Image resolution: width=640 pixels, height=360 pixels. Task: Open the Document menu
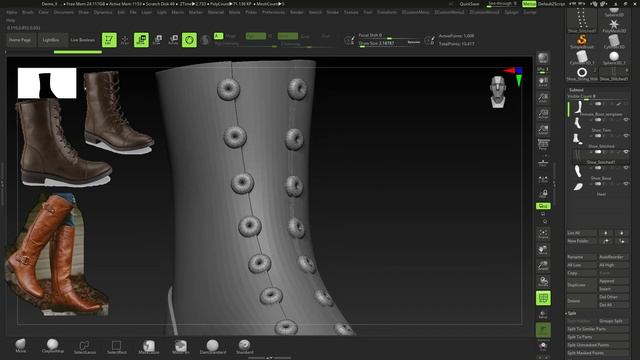[64, 12]
